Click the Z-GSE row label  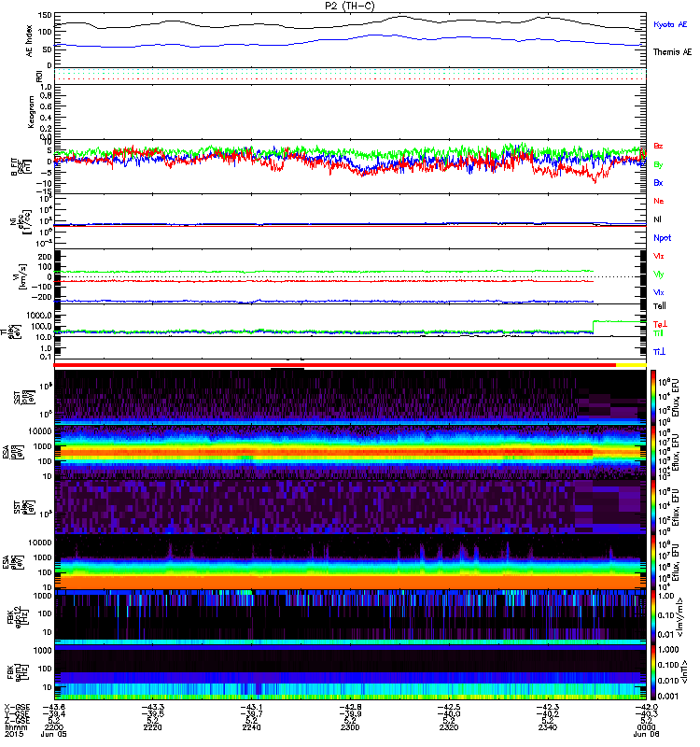[x=17, y=720]
